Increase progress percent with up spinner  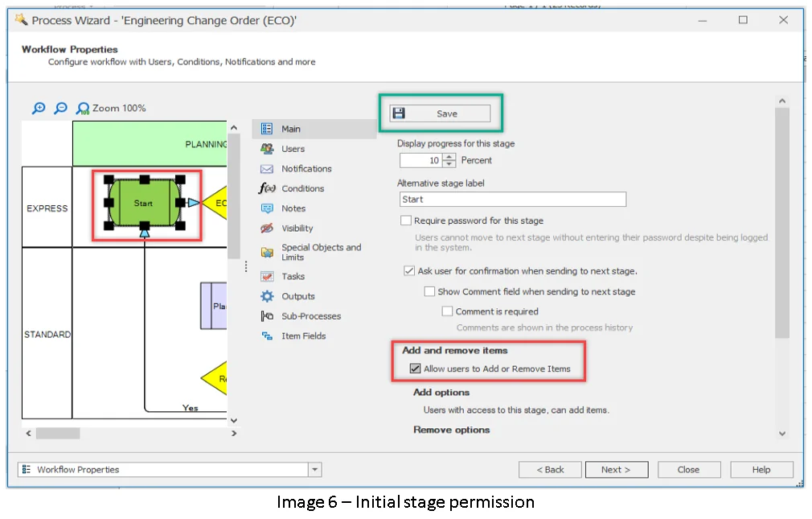click(x=449, y=157)
